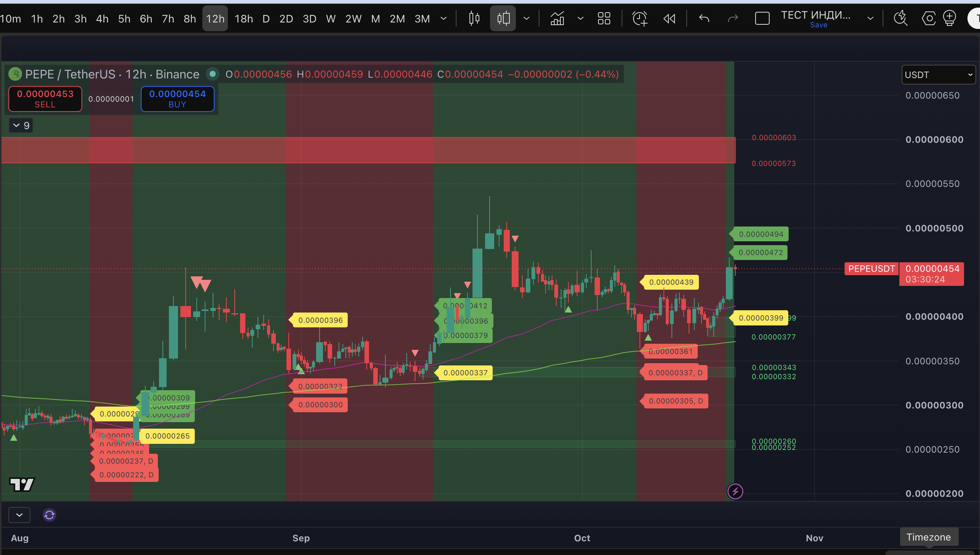980x555 pixels.
Task: Click the SELL 0.00000453 button
Action: point(45,99)
